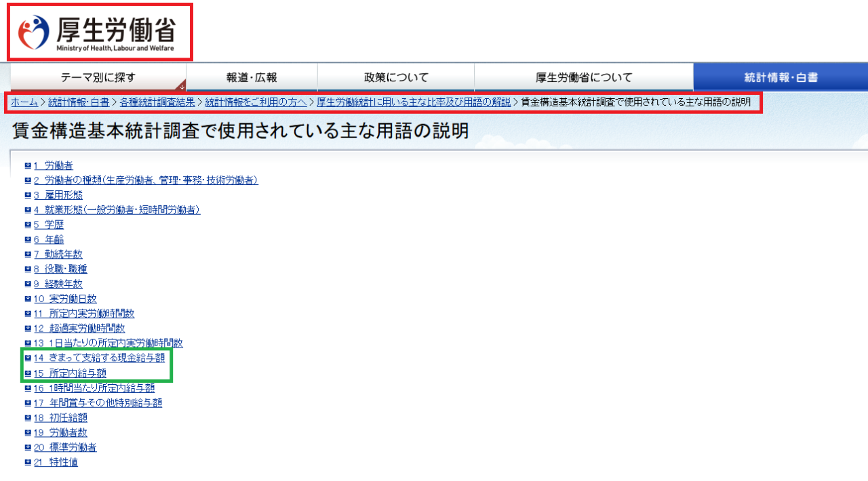Click the arrow icon beside 21 特性値
Image resolution: width=868 pixels, height=481 pixels.
coord(28,462)
